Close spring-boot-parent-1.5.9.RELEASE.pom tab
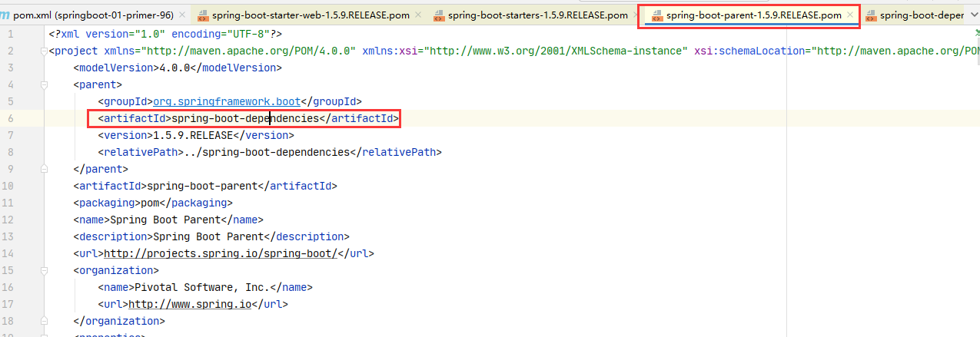Screen dimensions: 980x337 click(849, 15)
